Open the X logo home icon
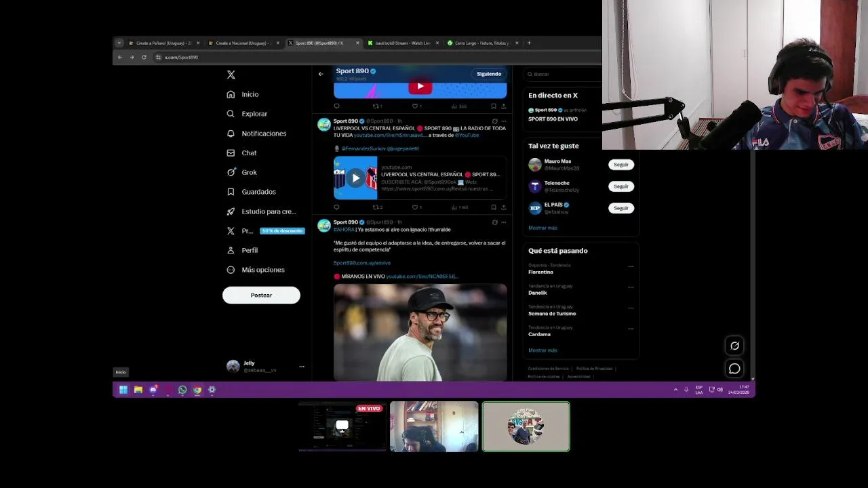 pyautogui.click(x=231, y=75)
